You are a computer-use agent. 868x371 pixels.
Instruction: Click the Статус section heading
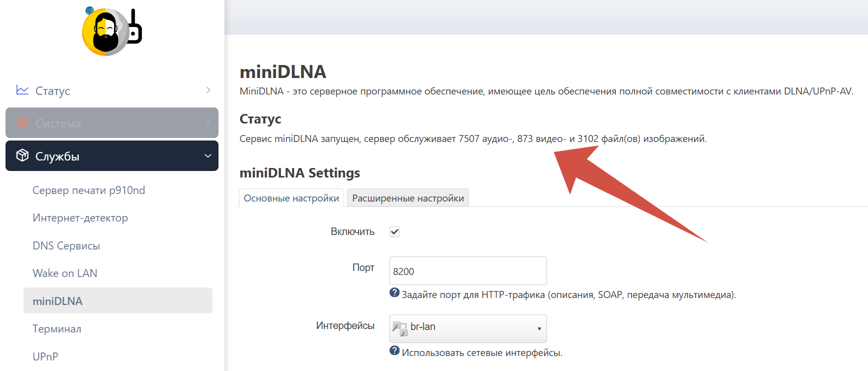click(260, 119)
